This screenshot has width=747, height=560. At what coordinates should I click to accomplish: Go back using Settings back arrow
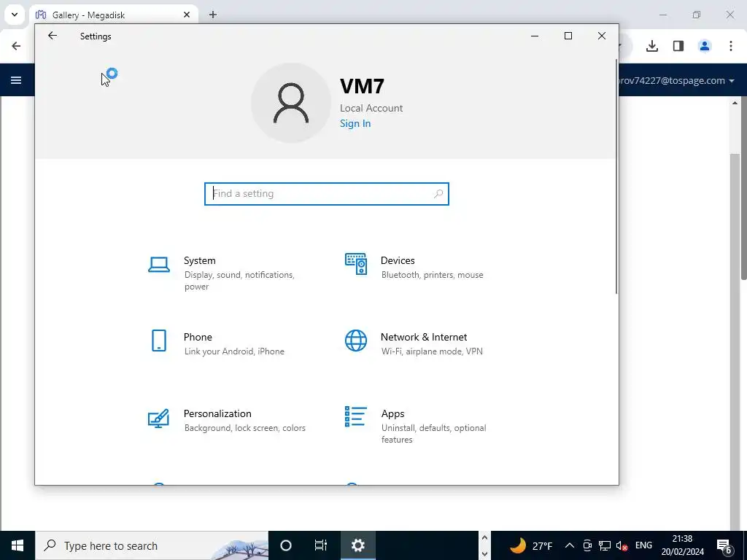coord(53,36)
